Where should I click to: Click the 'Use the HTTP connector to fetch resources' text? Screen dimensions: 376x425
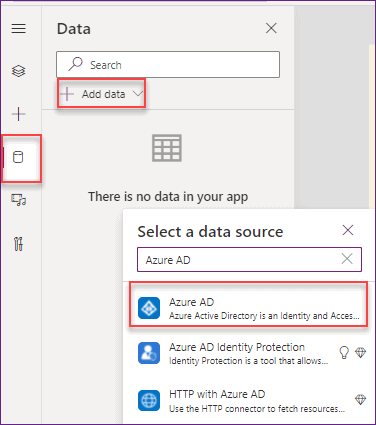point(257,408)
